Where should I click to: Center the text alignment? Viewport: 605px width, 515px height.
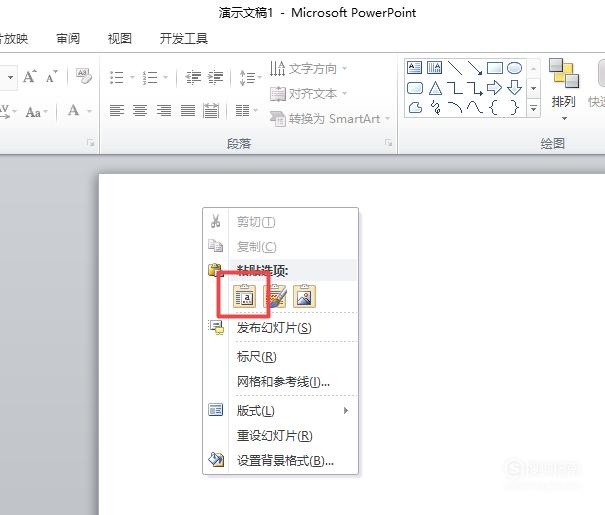(140, 111)
